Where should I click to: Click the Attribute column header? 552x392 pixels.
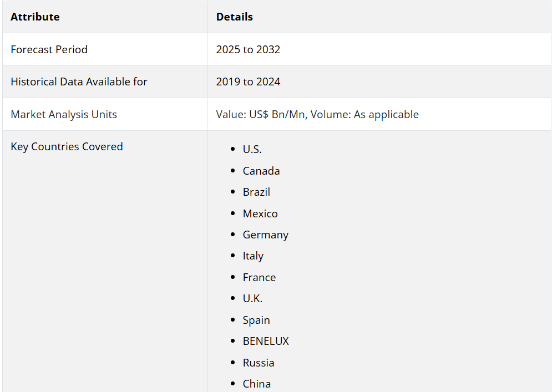click(35, 17)
